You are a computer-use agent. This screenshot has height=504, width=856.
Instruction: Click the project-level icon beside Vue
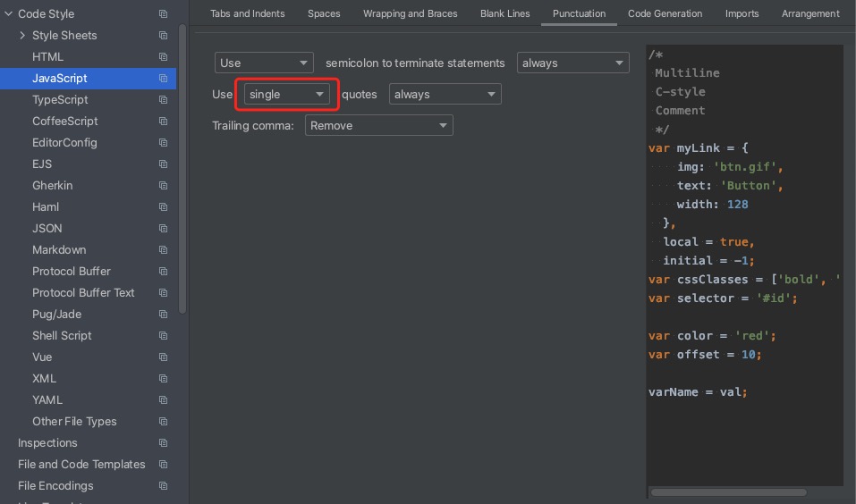coord(163,357)
